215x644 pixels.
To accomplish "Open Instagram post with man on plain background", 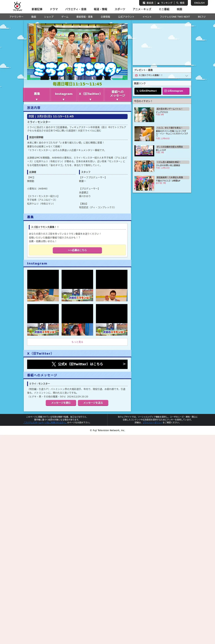I will 112,286.
